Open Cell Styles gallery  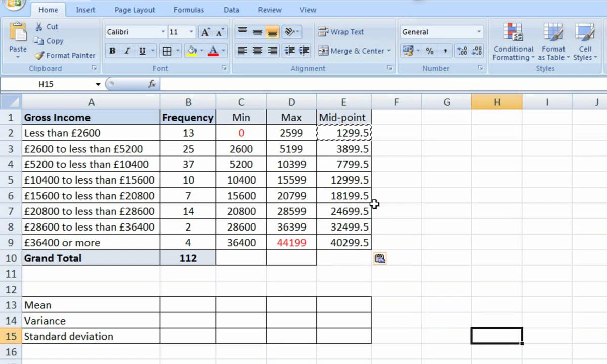[585, 42]
